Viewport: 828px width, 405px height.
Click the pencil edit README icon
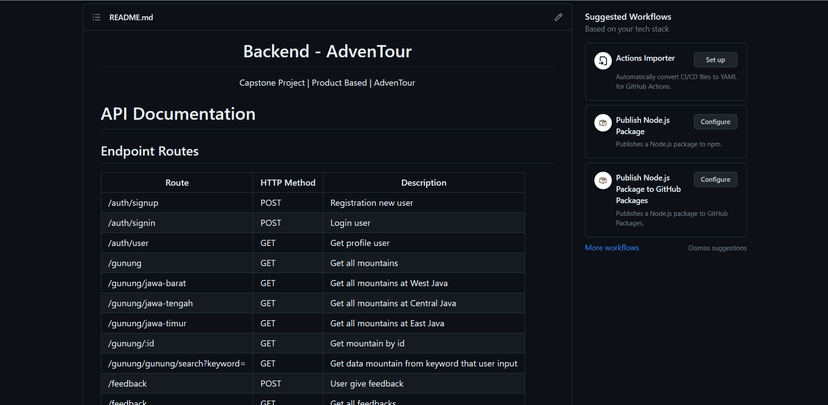coord(558,17)
